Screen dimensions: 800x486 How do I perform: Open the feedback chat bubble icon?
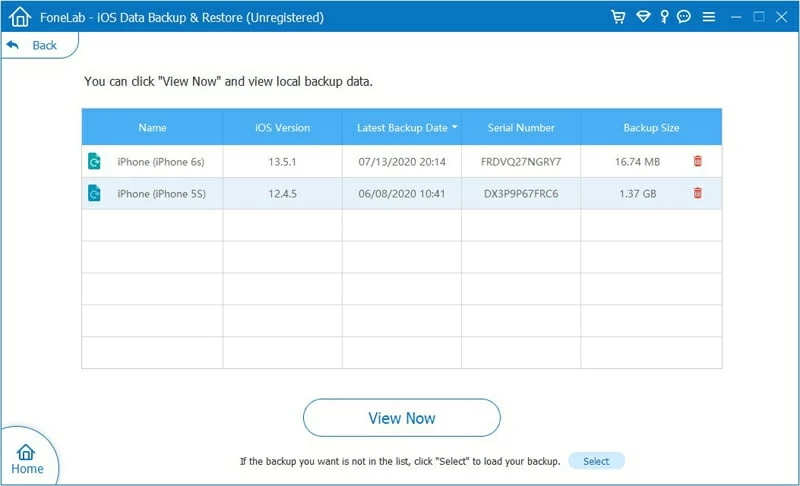coord(684,17)
